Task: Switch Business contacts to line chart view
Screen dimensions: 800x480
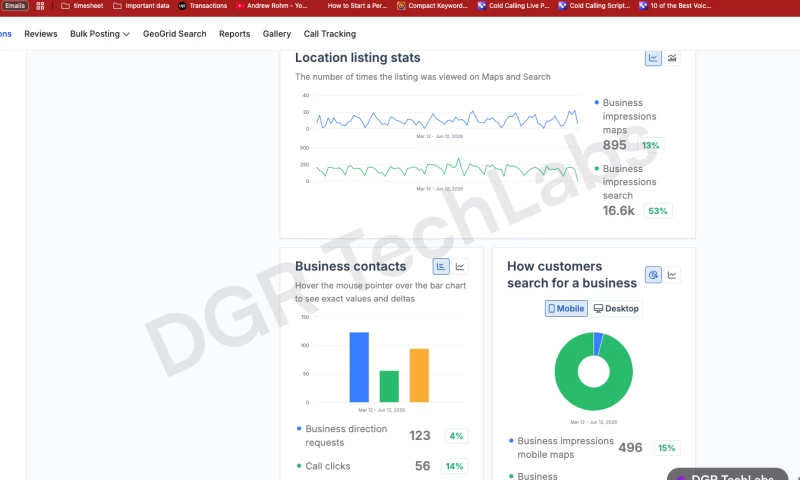Action: [x=460, y=266]
